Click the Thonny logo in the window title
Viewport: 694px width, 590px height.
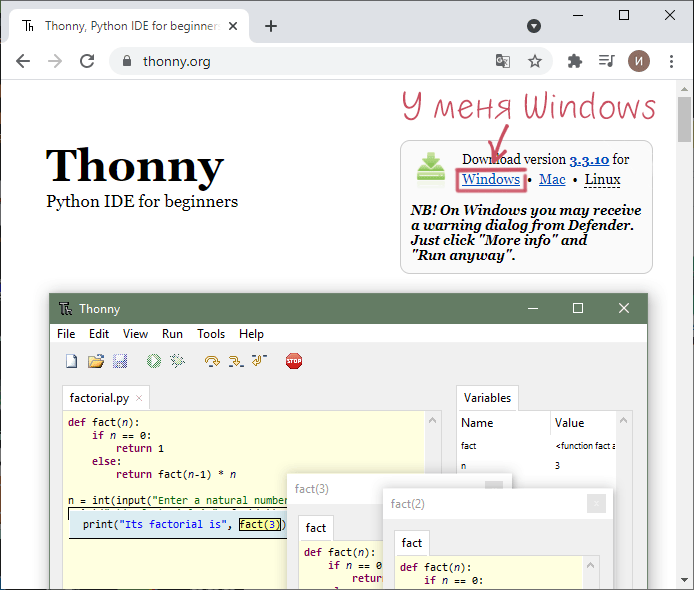(x=66, y=308)
